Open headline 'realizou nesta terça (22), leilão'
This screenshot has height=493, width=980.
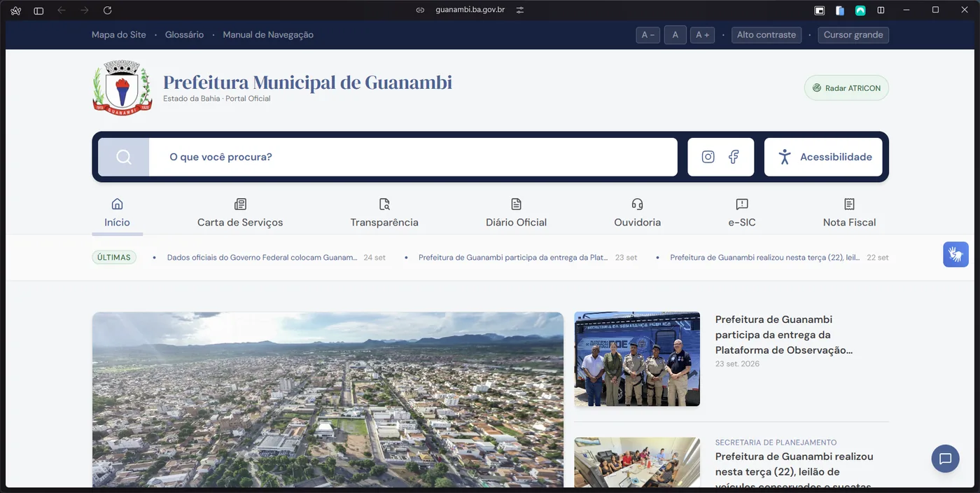pyautogui.click(x=794, y=471)
